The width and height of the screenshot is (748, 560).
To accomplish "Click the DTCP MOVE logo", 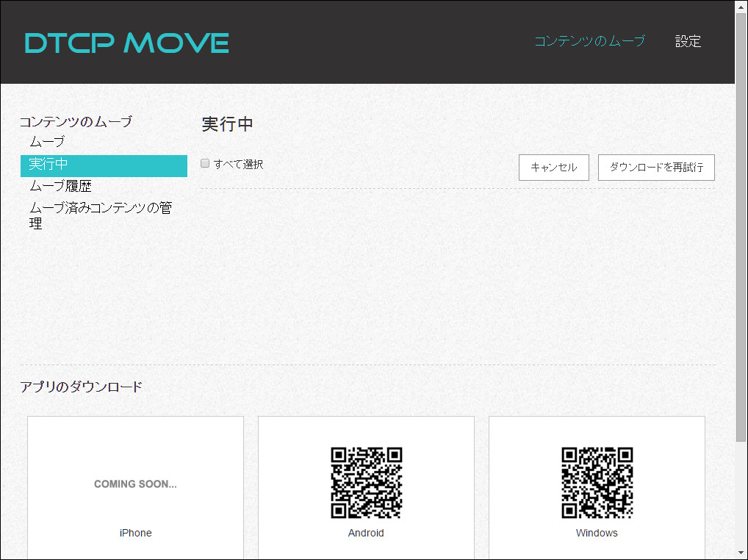I will [125, 43].
